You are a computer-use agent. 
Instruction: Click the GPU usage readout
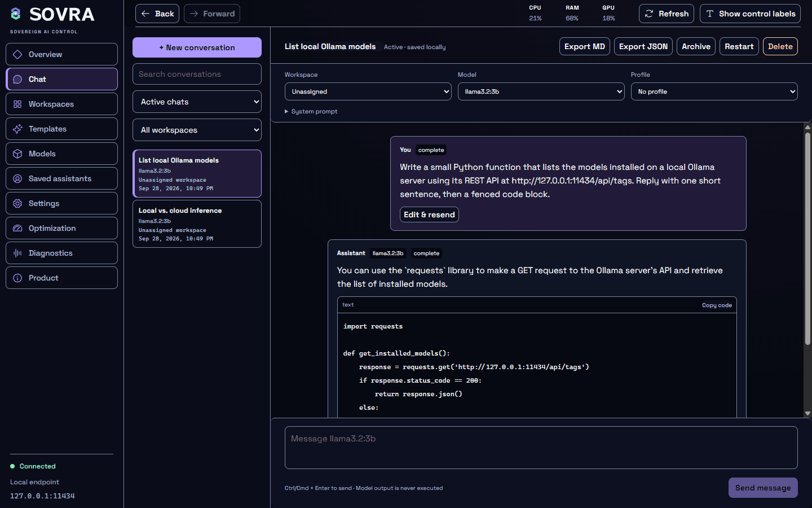tap(608, 13)
